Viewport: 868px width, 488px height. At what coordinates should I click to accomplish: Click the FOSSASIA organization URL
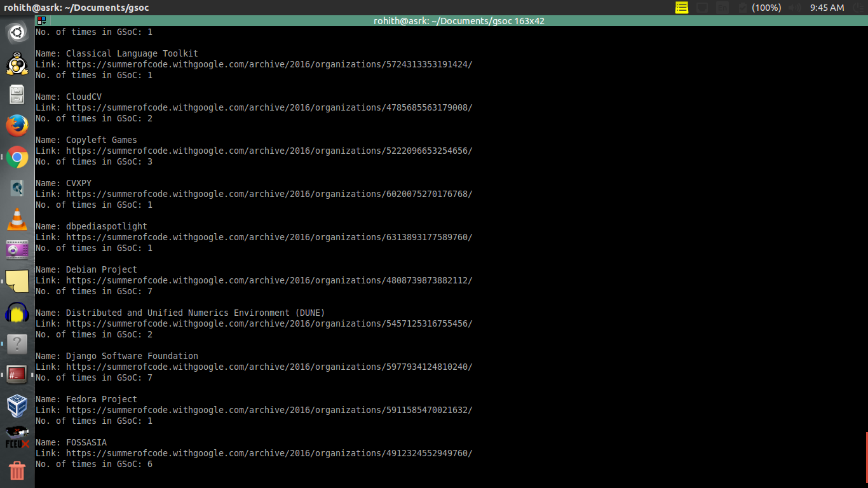click(x=269, y=453)
